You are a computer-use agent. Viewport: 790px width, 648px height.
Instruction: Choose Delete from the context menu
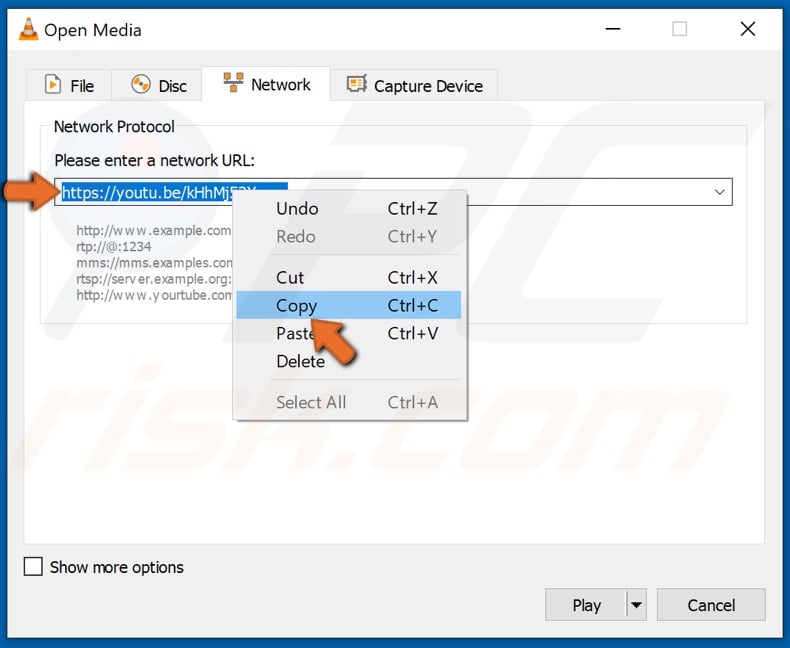click(349, 361)
